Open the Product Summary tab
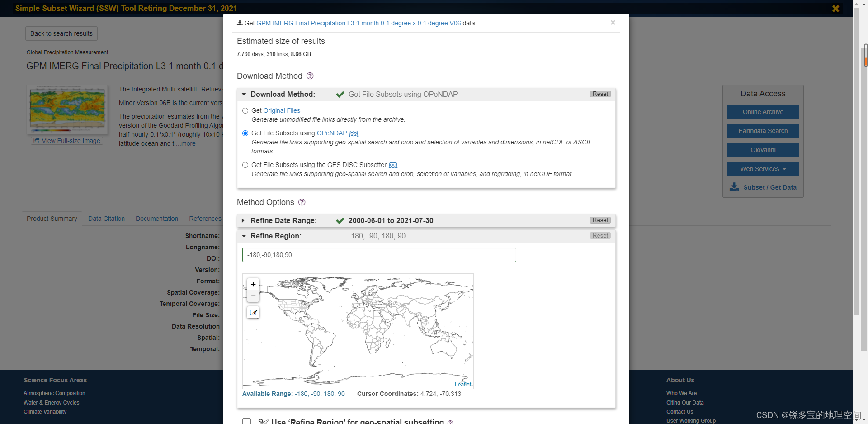Image resolution: width=868 pixels, height=424 pixels. pos(52,219)
